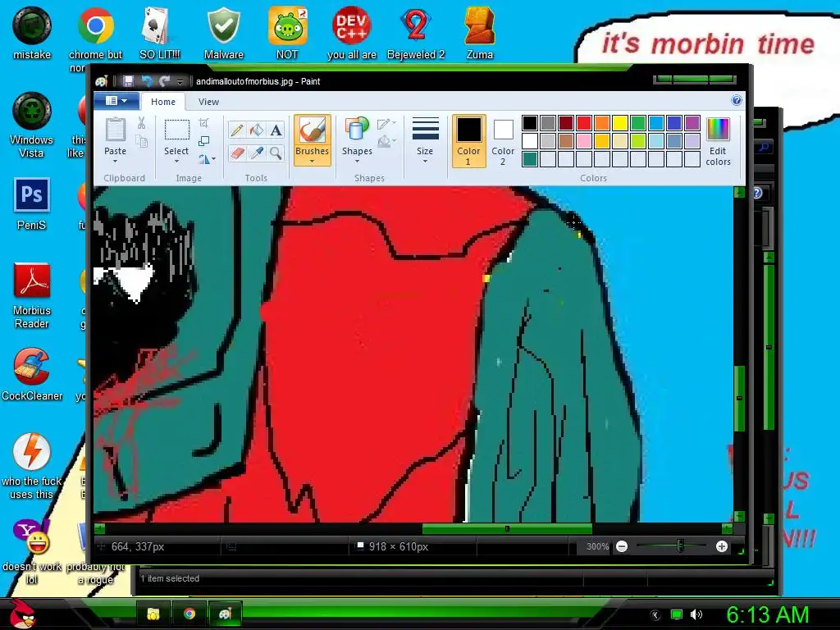Expand the Brushes dropdown arrow

click(312, 162)
